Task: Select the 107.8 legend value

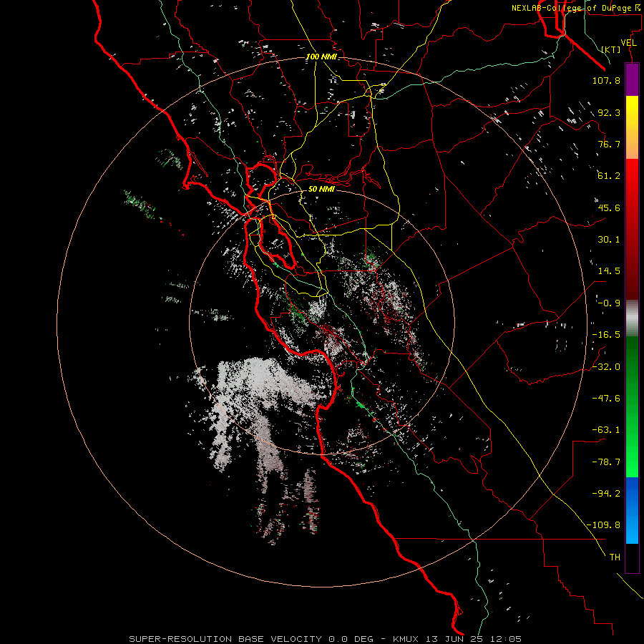Action: (606, 80)
